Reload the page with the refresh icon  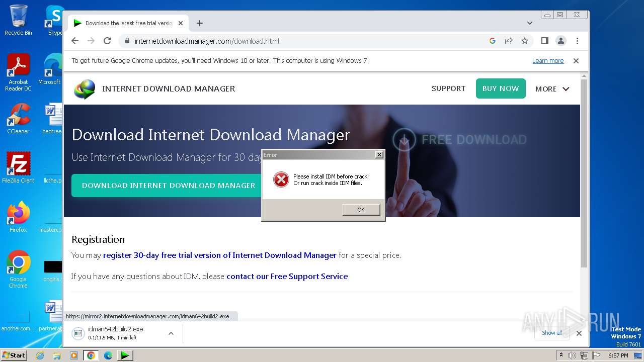pyautogui.click(x=107, y=41)
